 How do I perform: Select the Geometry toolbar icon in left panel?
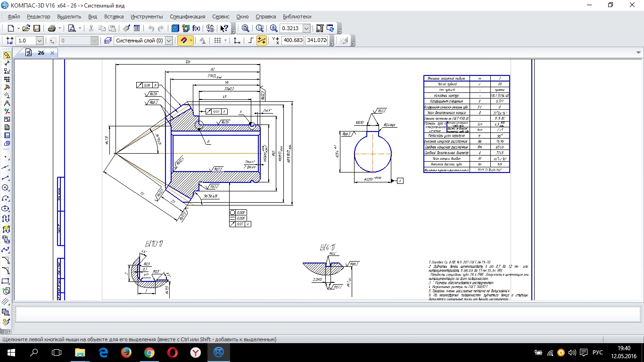click(7, 55)
